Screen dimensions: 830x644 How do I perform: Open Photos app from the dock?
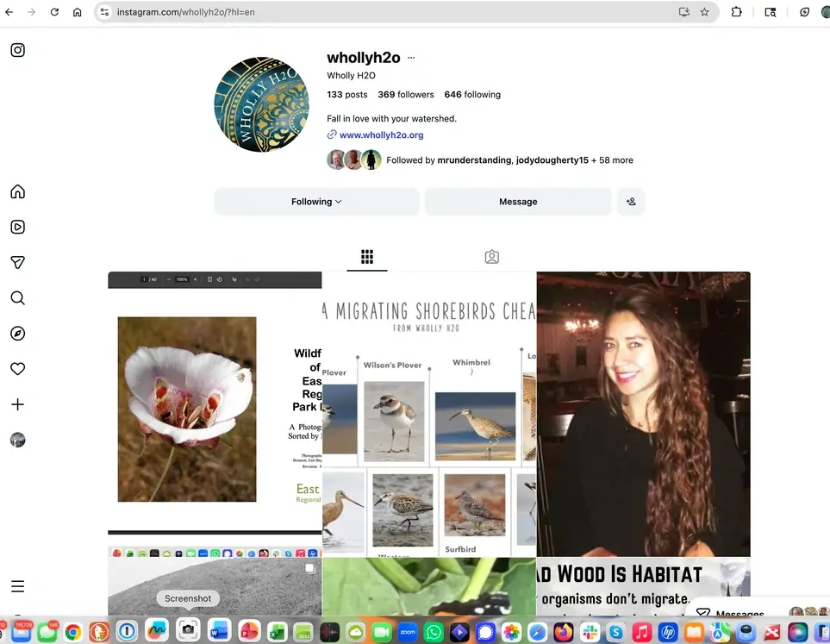click(x=511, y=632)
